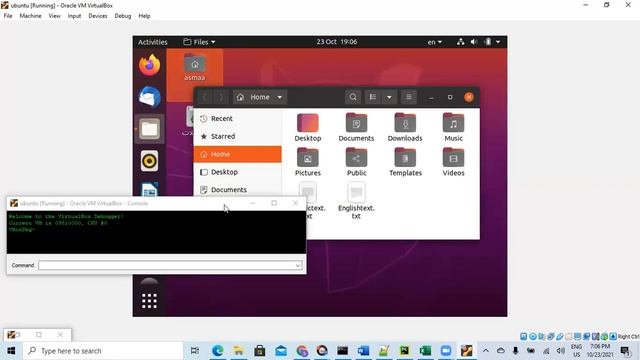
Task: Open the Help menu
Action: [x=144, y=16]
